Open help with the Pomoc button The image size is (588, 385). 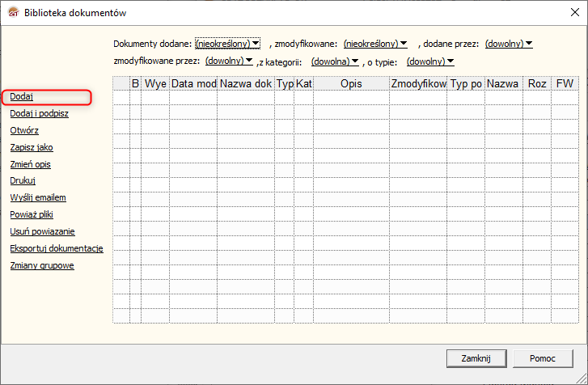coord(542,357)
